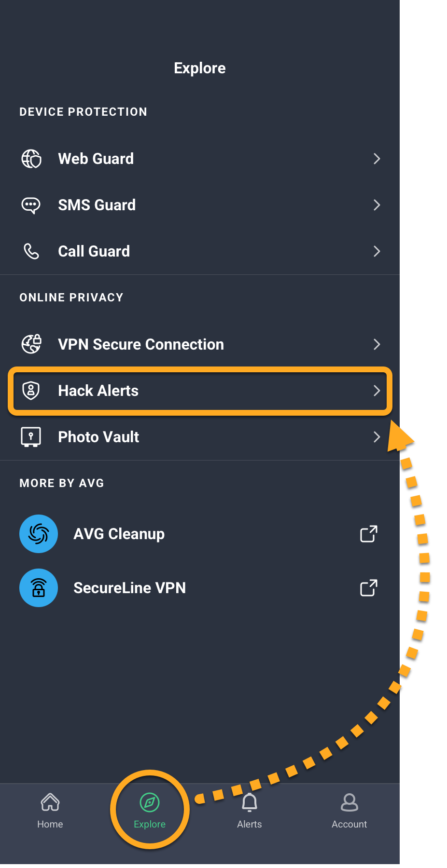The width and height of the screenshot is (447, 868).
Task: Expand Call Guard using its chevron
Action: point(377,251)
